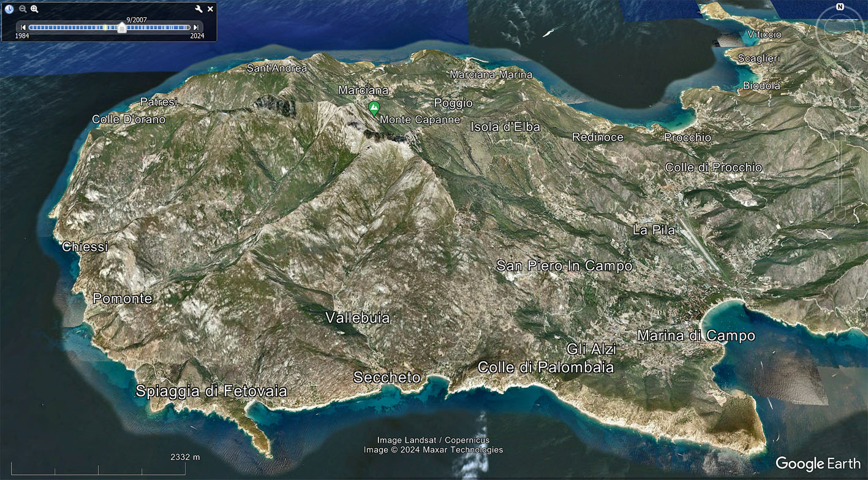This screenshot has height=480, width=868.
Task: Click the Google Earth logo
Action: 818,463
